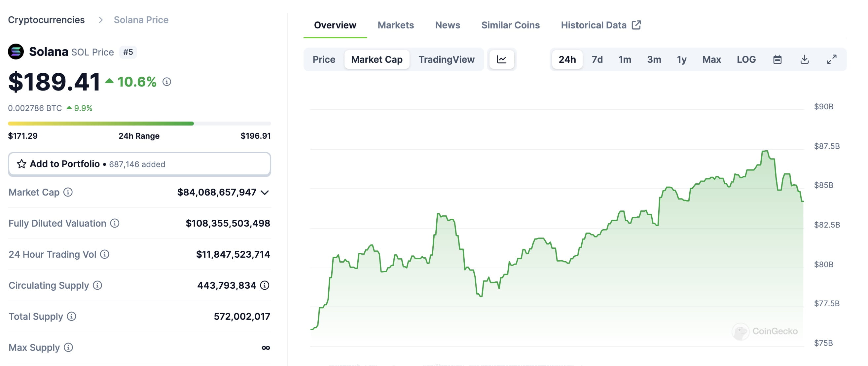The height and width of the screenshot is (366, 868).
Task: Navigate back to Cryptocurrencies breadcrumb link
Action: click(x=47, y=19)
